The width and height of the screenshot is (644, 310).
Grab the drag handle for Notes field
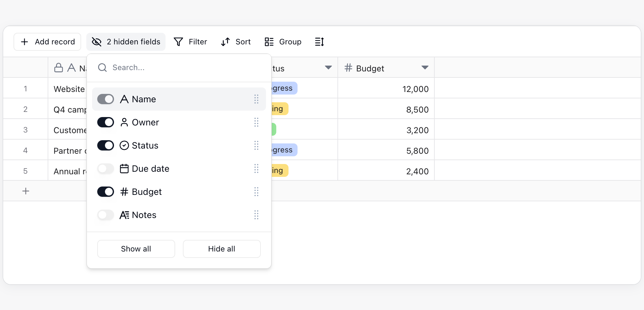click(256, 215)
